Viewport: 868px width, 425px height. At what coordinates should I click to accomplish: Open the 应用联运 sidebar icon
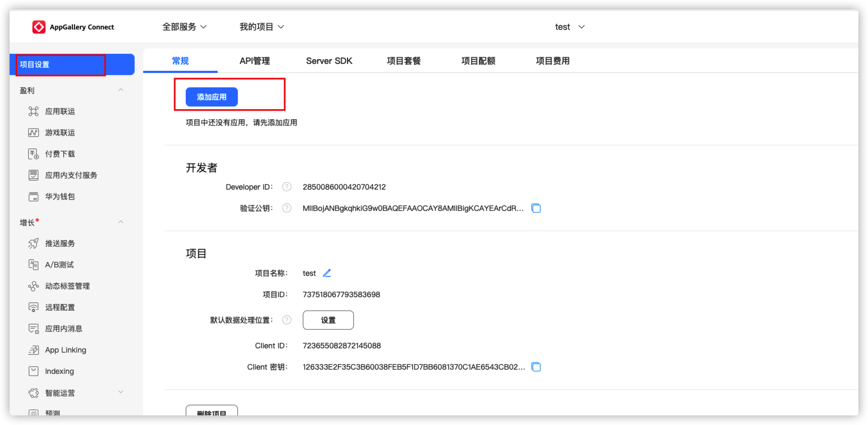click(33, 111)
